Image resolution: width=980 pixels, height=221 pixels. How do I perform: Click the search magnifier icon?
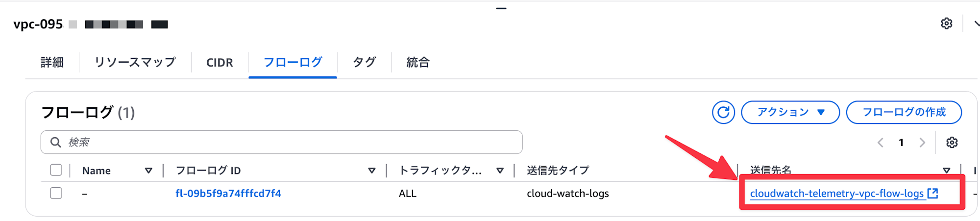tap(56, 142)
